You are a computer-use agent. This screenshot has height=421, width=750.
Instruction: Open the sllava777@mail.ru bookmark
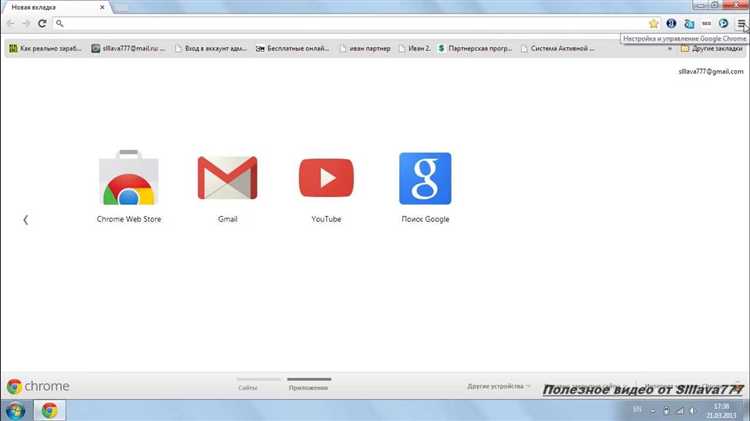click(128, 48)
